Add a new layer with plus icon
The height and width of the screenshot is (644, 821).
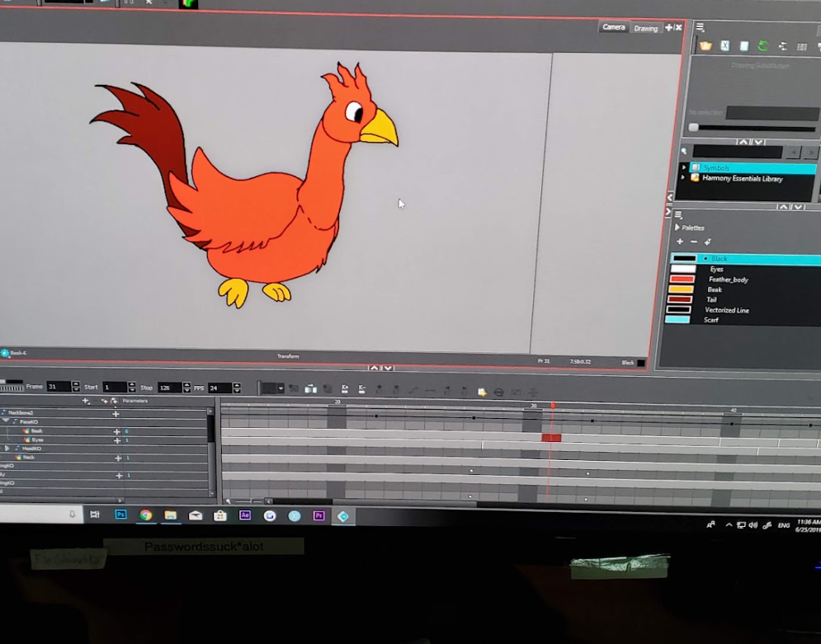point(86,401)
